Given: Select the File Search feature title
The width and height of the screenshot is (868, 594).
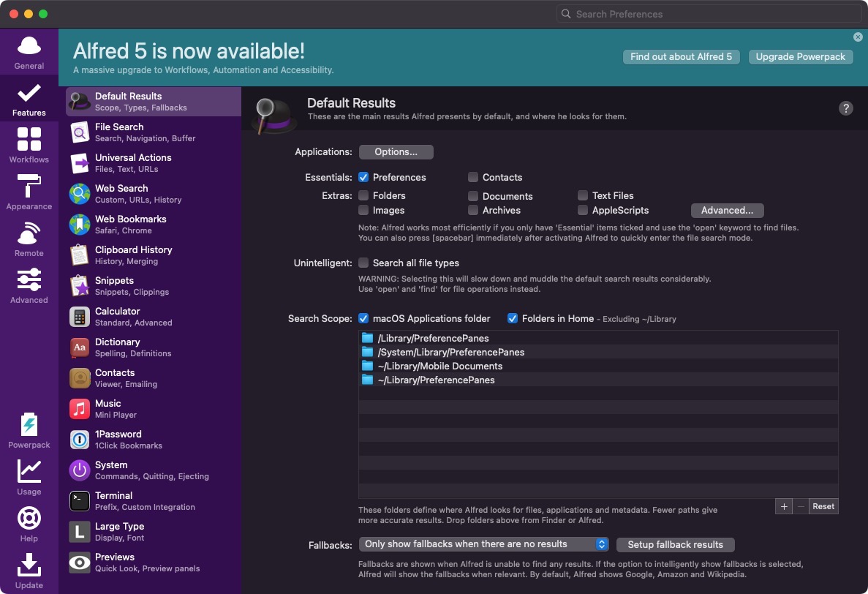Looking at the screenshot, I should (x=119, y=127).
